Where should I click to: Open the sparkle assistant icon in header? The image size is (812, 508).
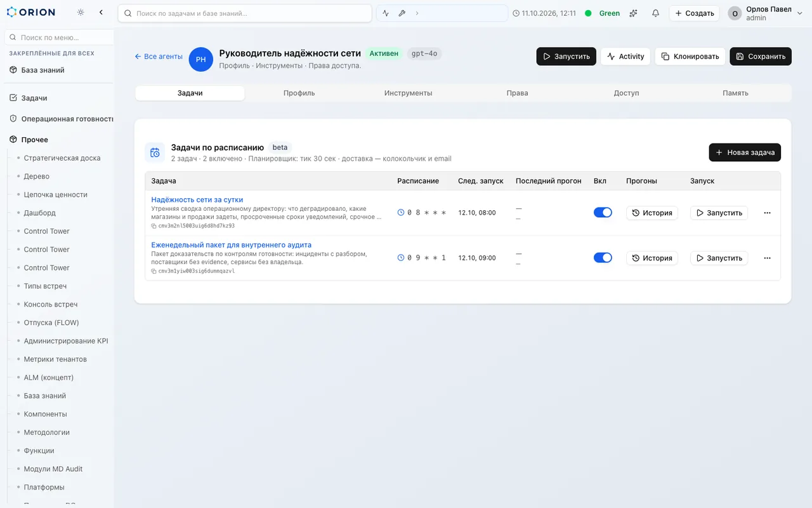pos(633,13)
